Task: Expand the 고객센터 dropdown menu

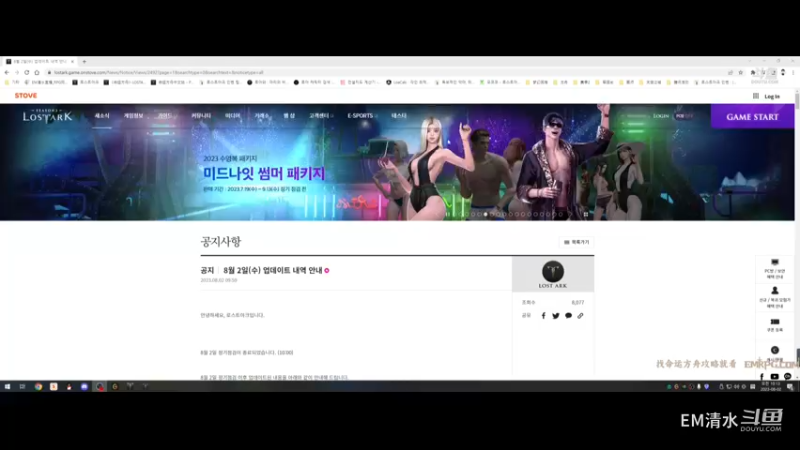Action: coord(321,116)
